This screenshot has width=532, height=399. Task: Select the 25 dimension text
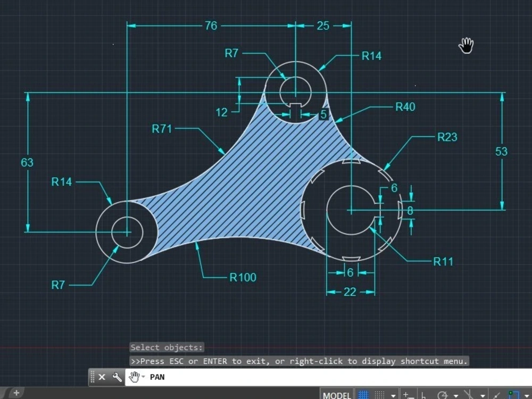click(x=323, y=26)
